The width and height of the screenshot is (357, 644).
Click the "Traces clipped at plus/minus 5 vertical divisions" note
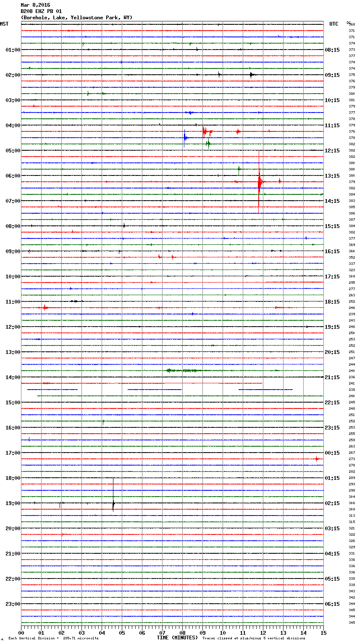(254, 639)
